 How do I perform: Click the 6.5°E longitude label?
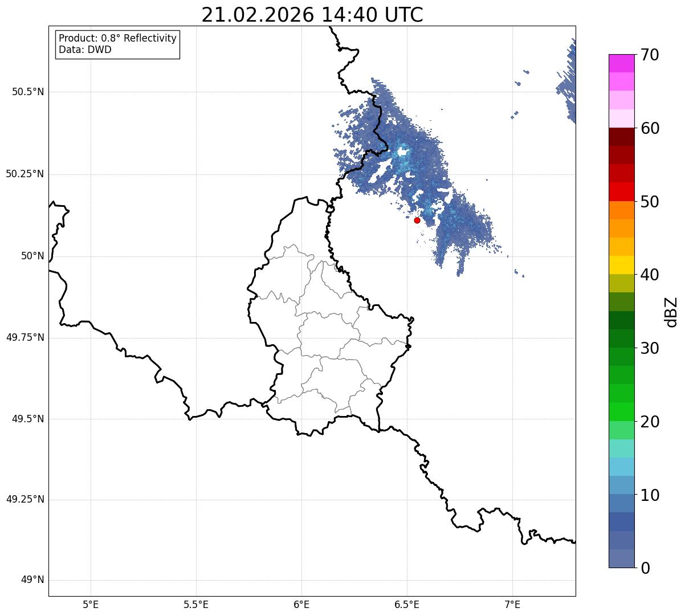pos(407,604)
